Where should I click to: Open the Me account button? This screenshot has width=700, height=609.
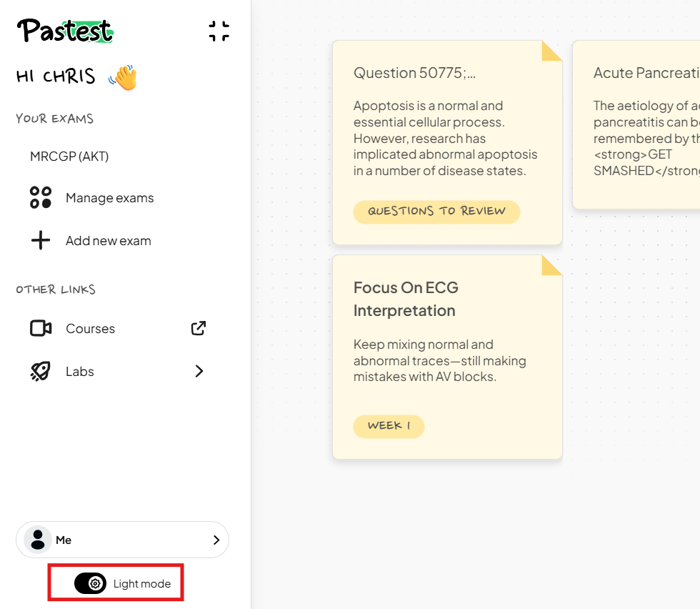122,539
